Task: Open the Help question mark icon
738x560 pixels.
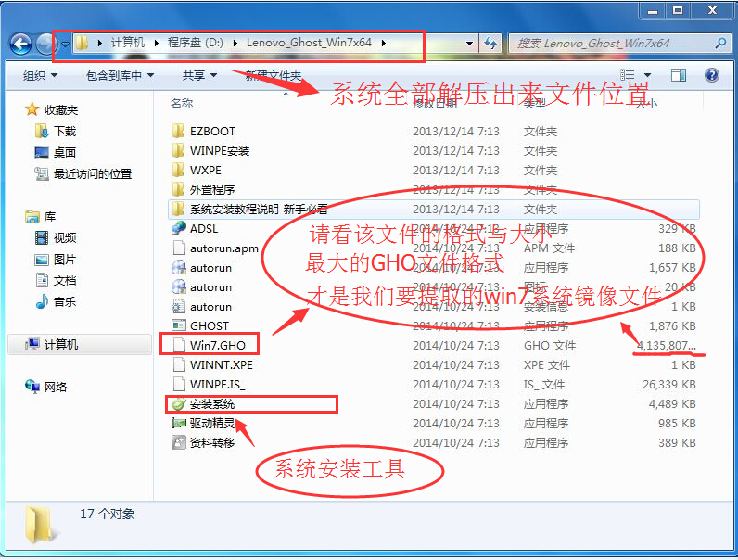Action: [711, 75]
